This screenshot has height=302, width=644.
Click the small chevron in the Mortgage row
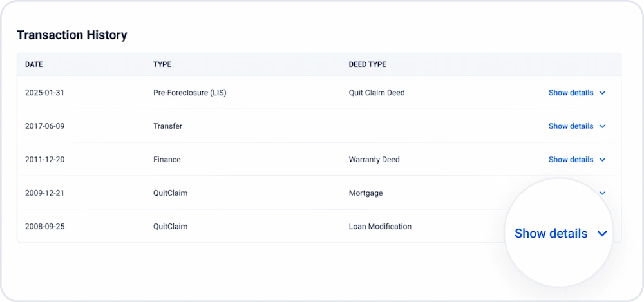tap(602, 193)
